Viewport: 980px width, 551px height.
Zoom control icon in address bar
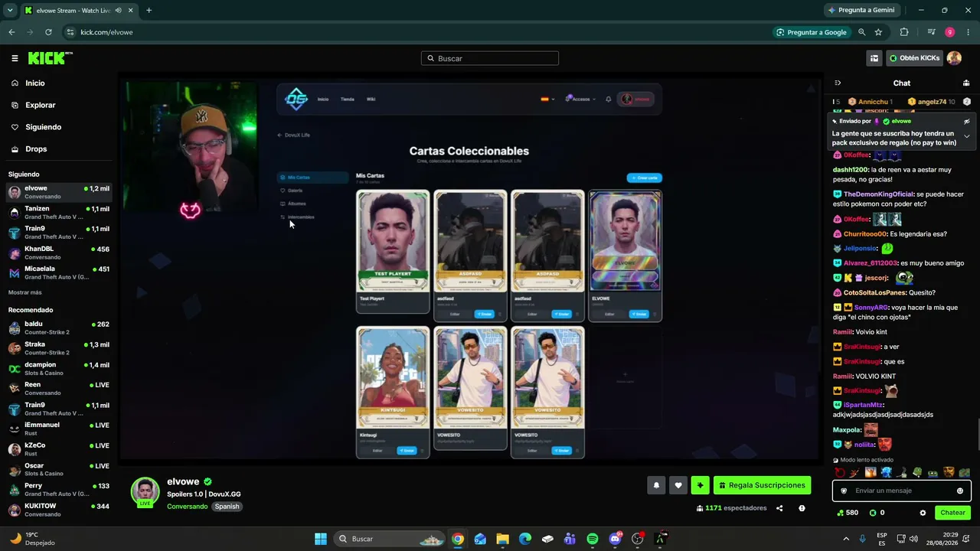click(x=861, y=32)
